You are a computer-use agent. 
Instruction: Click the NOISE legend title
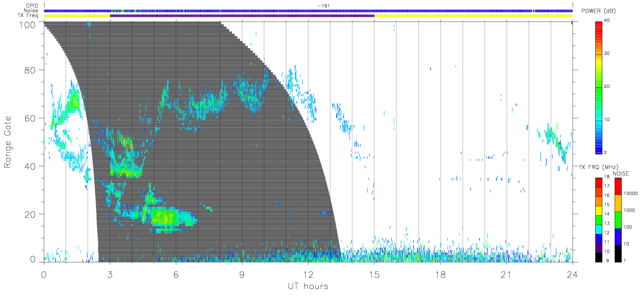(x=621, y=173)
